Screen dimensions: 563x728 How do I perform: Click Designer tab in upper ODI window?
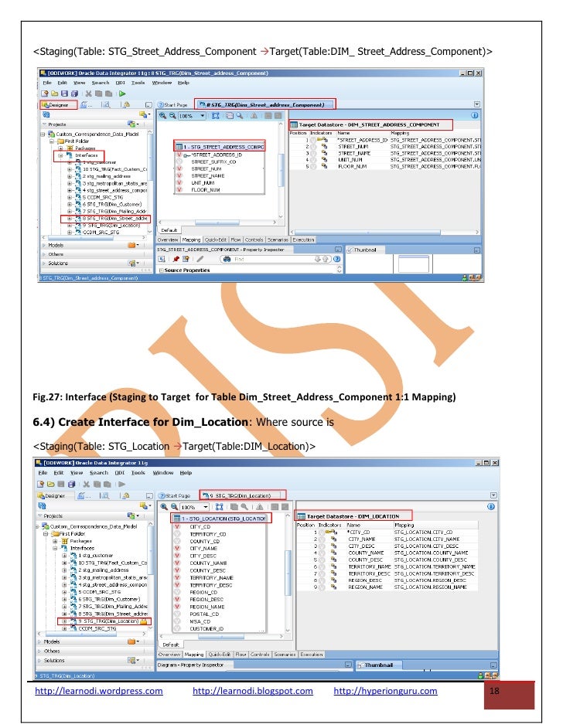[59, 105]
